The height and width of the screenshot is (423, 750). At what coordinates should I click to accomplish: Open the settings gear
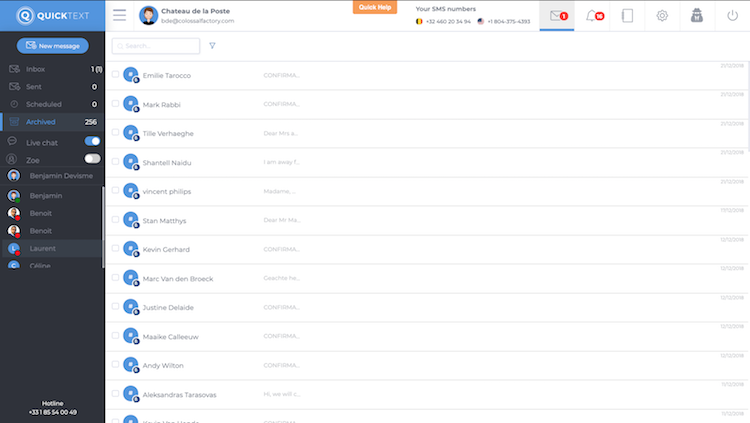point(662,16)
